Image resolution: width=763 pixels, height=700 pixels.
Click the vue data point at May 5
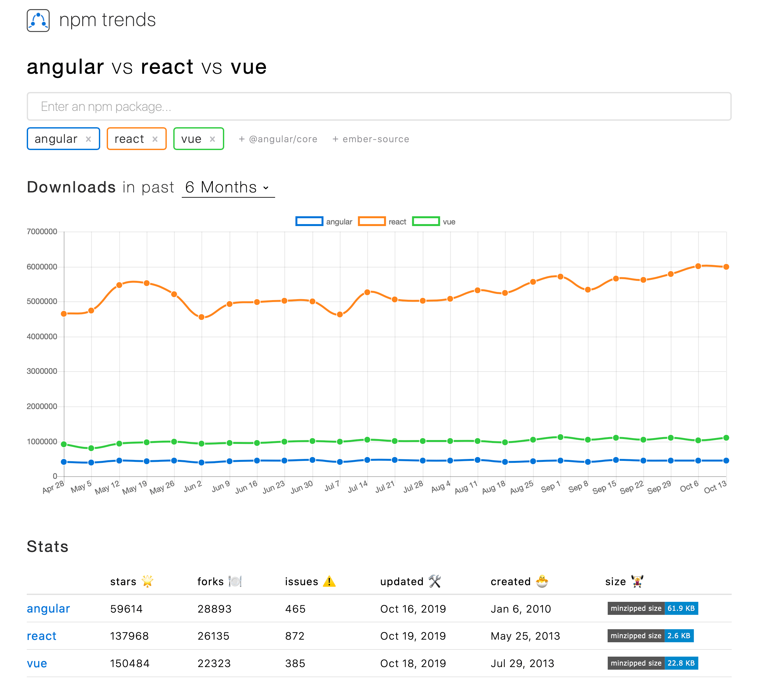point(91,448)
